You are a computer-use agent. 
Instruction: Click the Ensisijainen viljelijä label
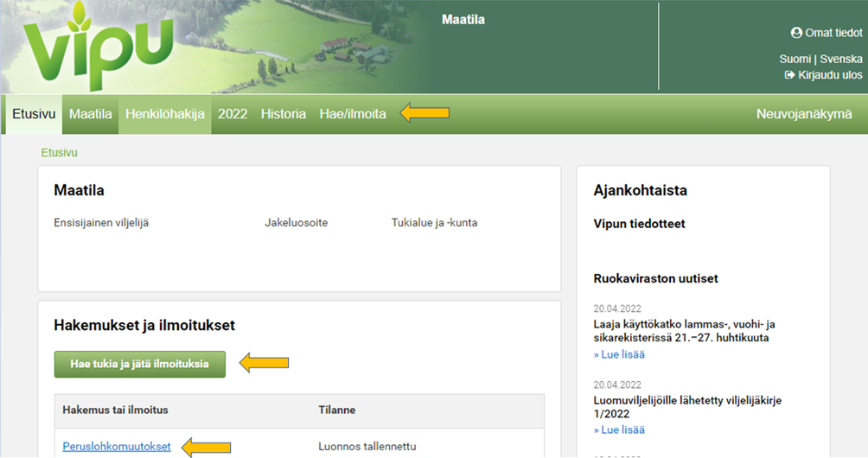pyautogui.click(x=101, y=223)
